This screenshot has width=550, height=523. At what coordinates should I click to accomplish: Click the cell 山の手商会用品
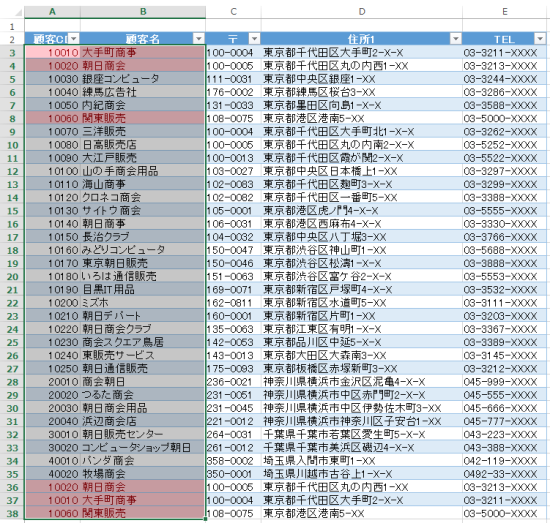click(143, 171)
